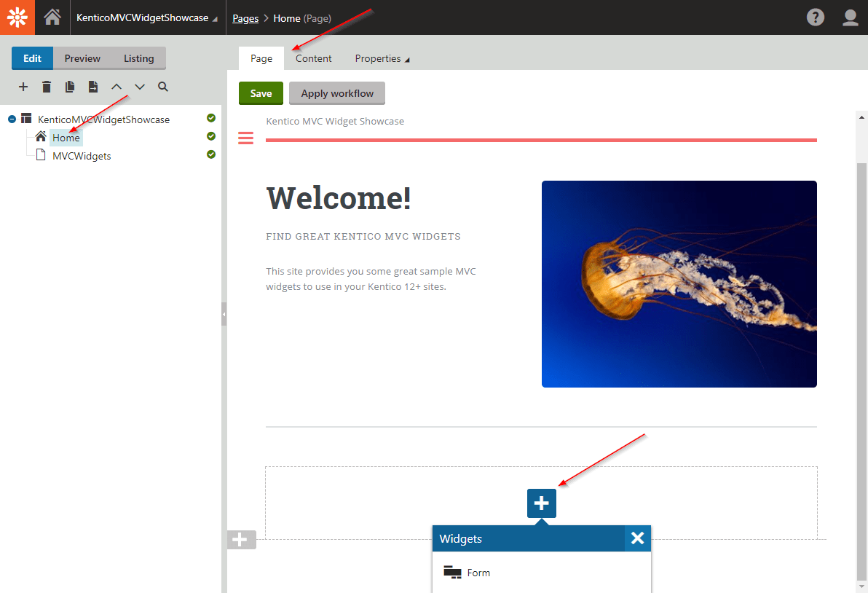This screenshot has width=868, height=593.
Task: Select KenticoMVCWidgetShowcase root in tree
Action: [103, 119]
